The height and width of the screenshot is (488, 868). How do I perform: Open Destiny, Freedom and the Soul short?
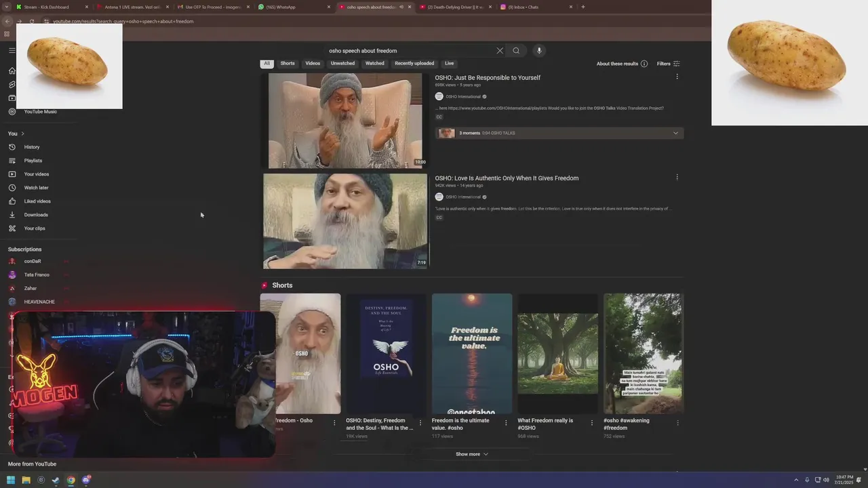click(x=386, y=354)
